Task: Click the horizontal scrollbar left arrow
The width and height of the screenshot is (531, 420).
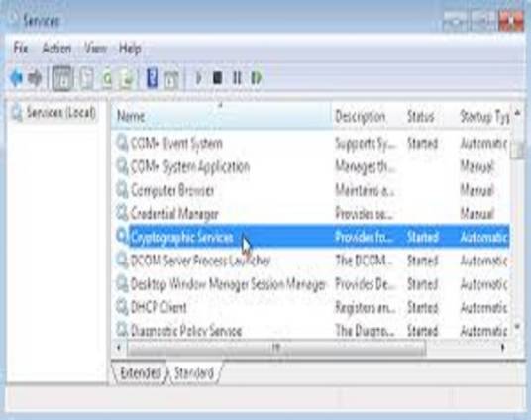Action: tap(119, 347)
